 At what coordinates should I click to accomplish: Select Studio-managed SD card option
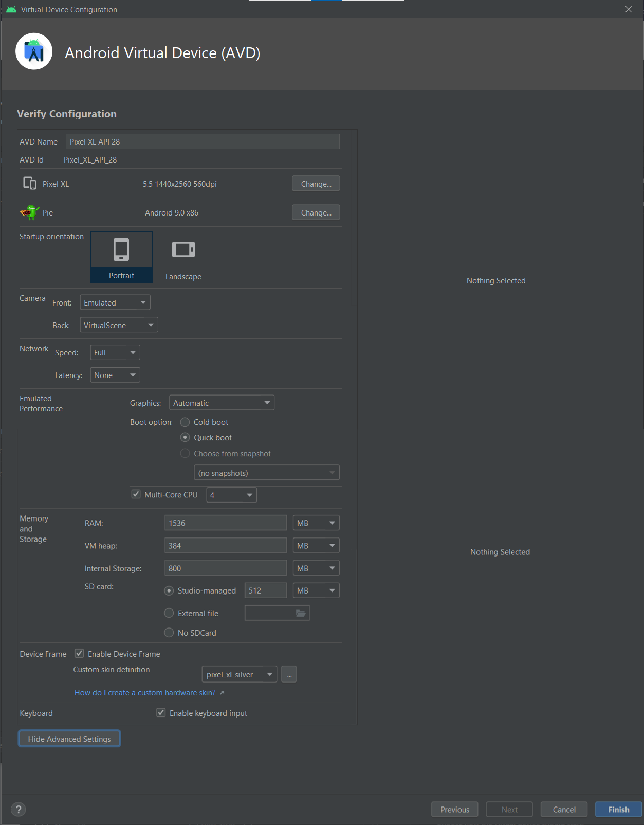(169, 590)
